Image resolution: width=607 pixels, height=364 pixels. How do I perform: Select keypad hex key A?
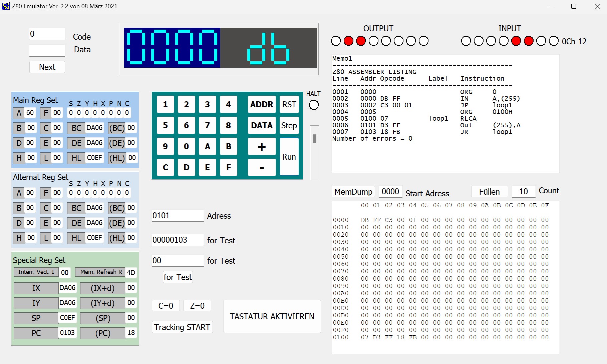coord(207,146)
